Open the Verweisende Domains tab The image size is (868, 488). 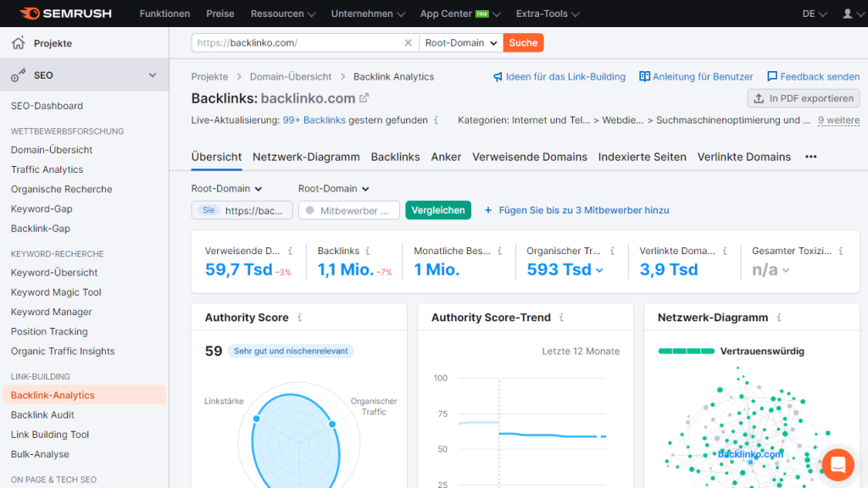(529, 157)
